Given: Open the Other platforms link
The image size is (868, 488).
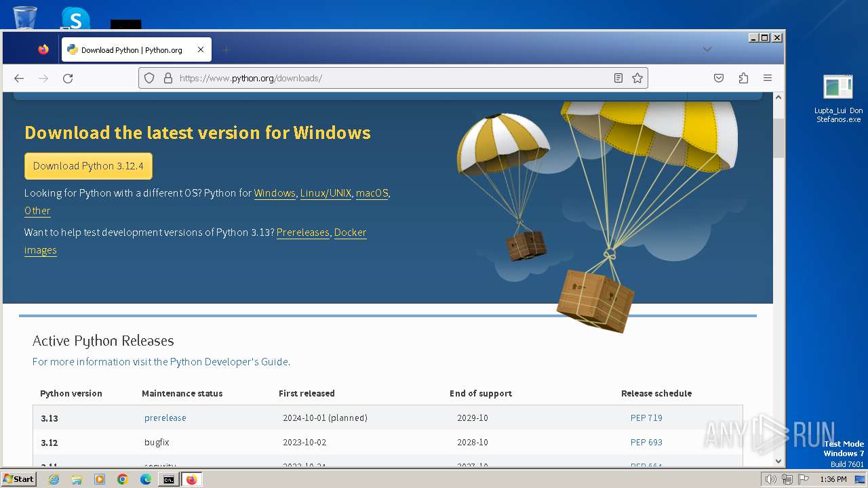Looking at the screenshot, I should [x=37, y=211].
